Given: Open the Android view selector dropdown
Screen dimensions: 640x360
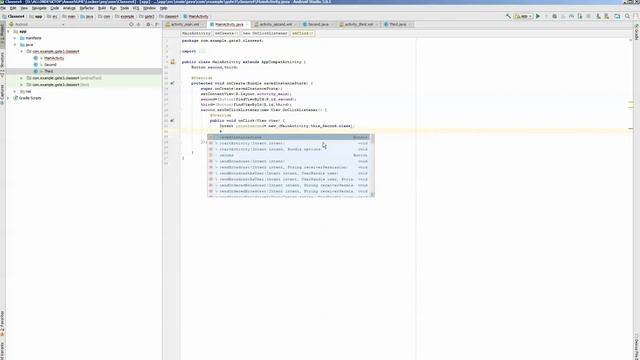Looking at the screenshot, I should [x=38, y=24].
